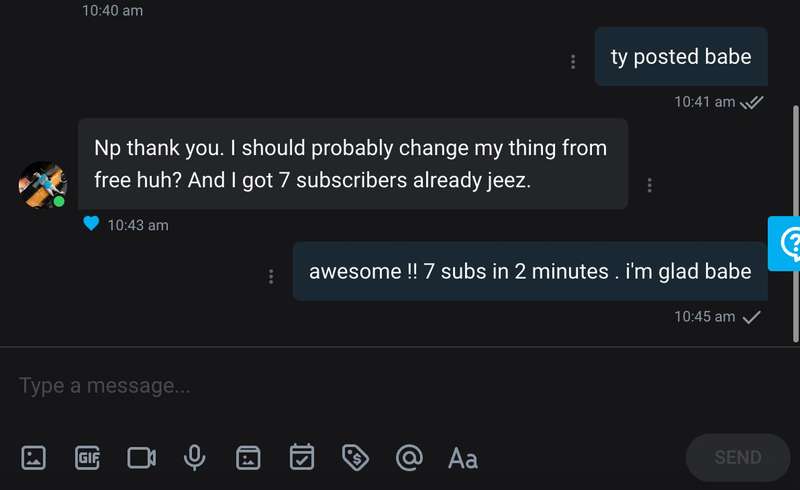
Task: Open options menu beside 'ty posted babe'
Action: 573,61
